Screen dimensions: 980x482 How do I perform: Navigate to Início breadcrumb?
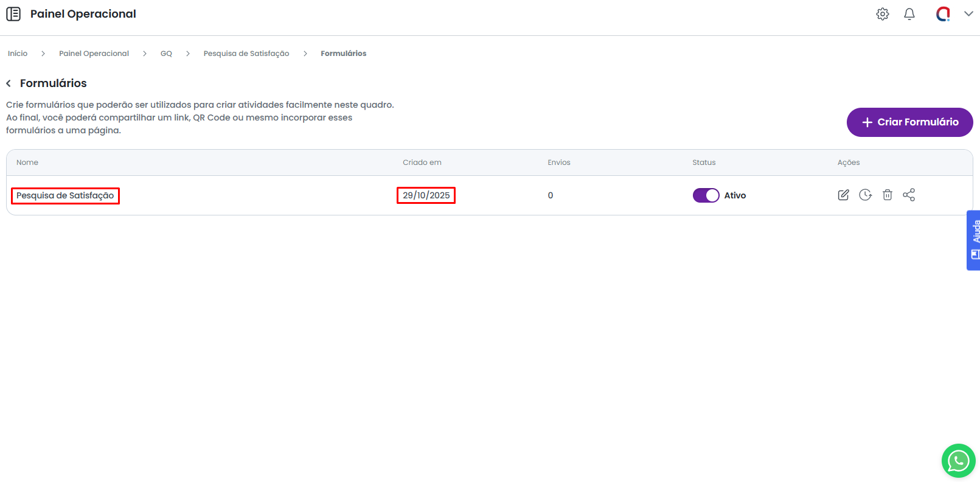coord(18,54)
